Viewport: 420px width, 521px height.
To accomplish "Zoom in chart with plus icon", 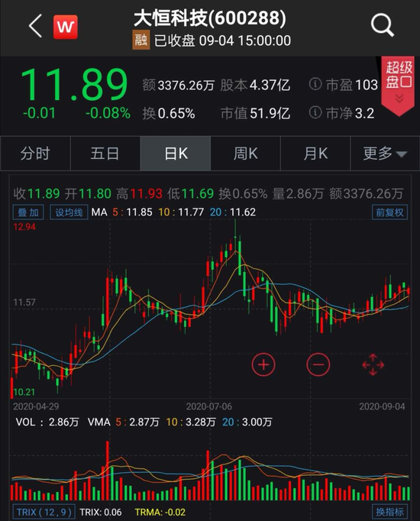I will tap(263, 364).
